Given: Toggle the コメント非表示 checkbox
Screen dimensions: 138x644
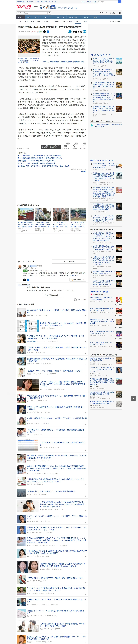Looking at the screenshot, I should click(75, 299).
